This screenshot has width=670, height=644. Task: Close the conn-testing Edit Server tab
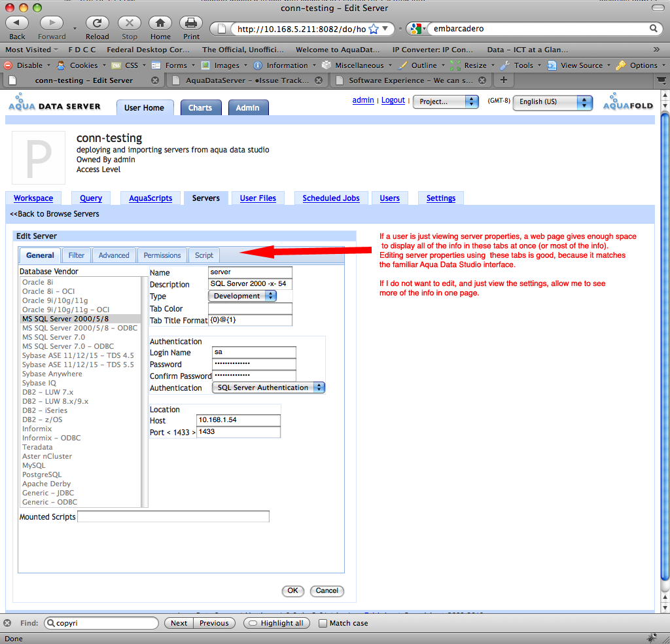coord(155,80)
